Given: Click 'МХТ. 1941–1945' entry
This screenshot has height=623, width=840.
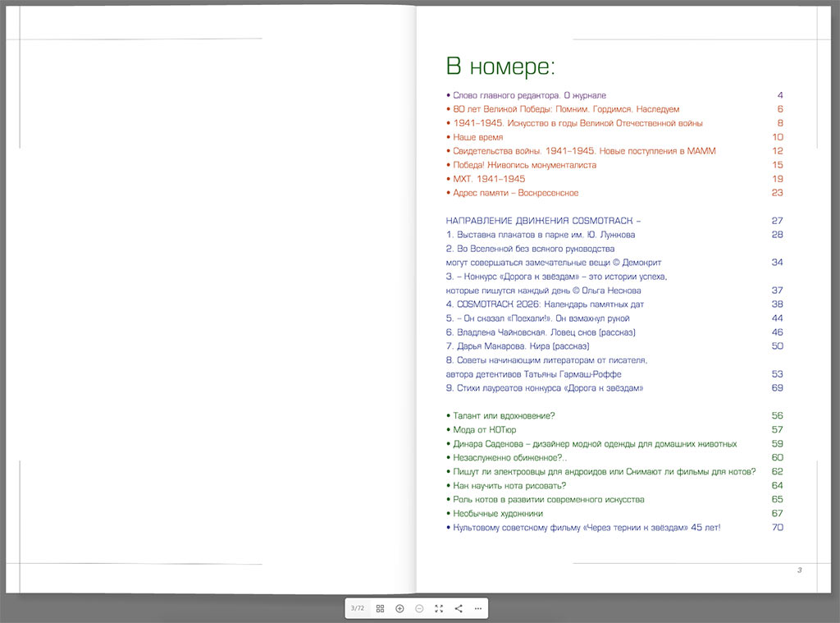Looking at the screenshot, I should coord(489,179).
